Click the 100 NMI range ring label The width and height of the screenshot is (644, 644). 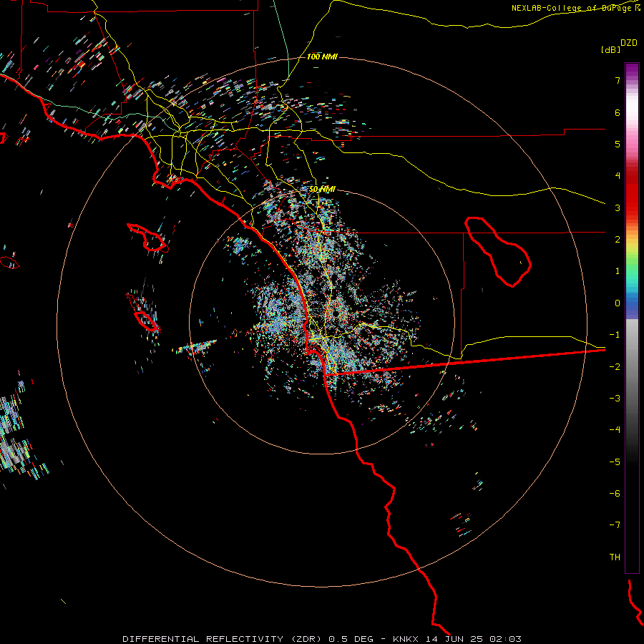(x=322, y=57)
